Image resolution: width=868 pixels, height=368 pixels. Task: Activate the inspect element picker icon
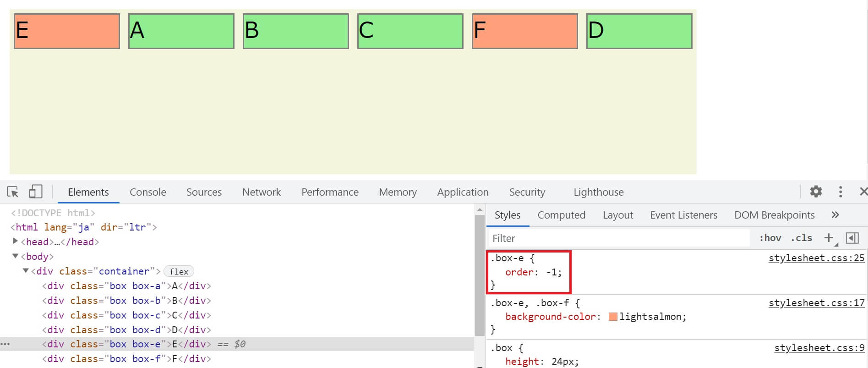[x=13, y=192]
